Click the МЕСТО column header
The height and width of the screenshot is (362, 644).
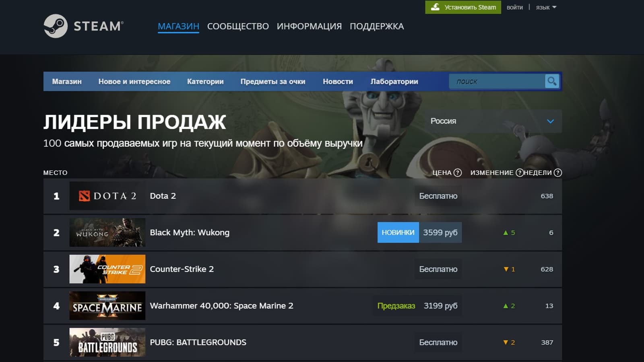(55, 173)
